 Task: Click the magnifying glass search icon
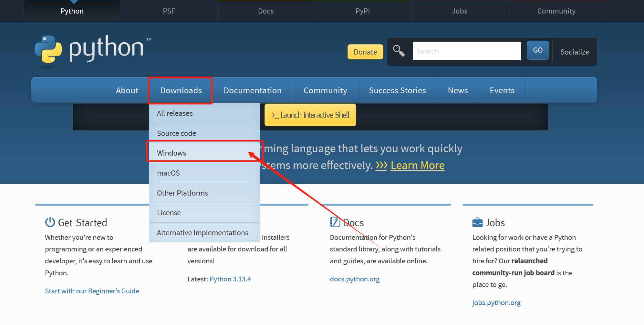click(x=399, y=51)
